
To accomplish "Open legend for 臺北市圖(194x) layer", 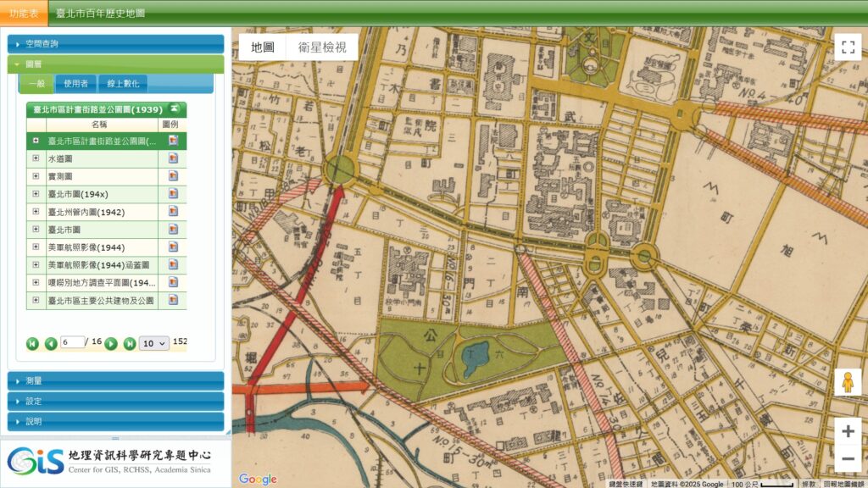I will 173,194.
